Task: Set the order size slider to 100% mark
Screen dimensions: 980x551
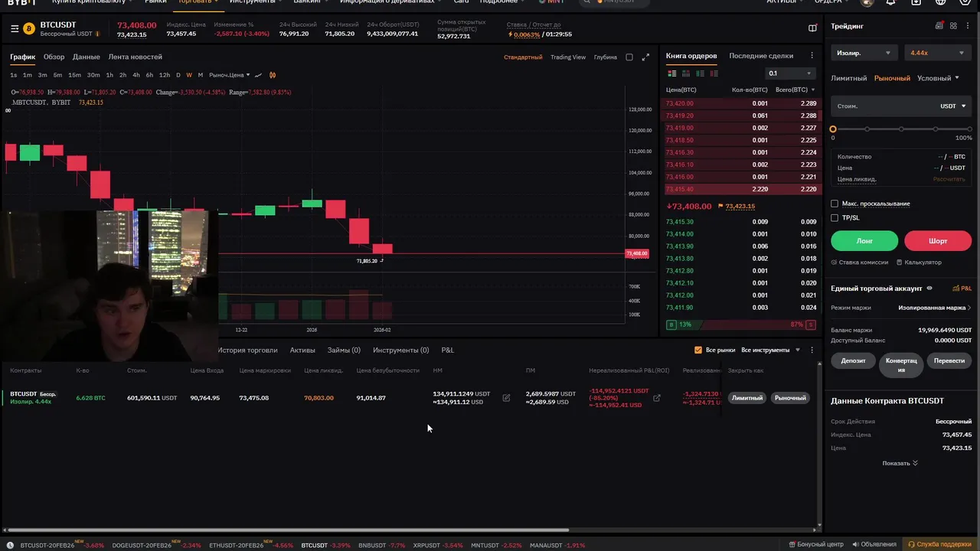Action: coord(969,129)
